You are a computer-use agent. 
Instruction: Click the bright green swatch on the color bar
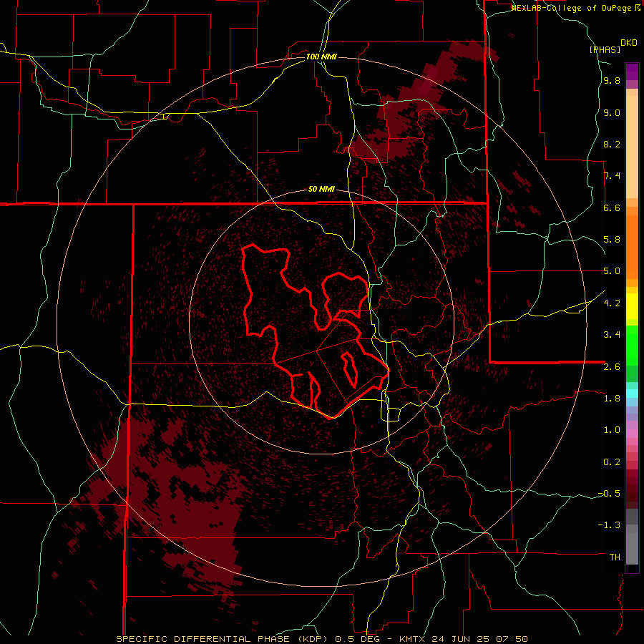pyautogui.click(x=632, y=346)
